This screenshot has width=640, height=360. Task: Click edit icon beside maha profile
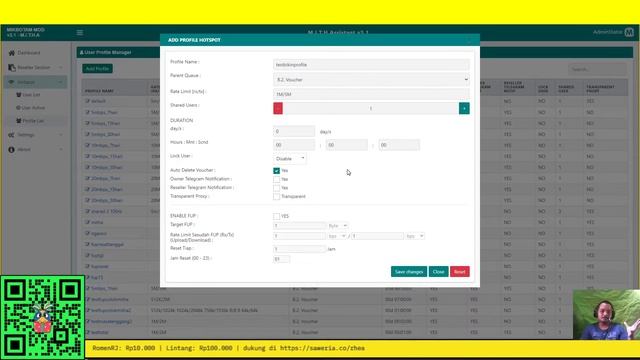coord(87,222)
